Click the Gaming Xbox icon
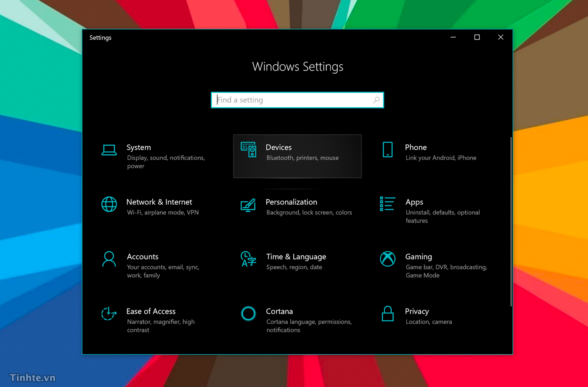The width and height of the screenshot is (588, 387). 387,259
